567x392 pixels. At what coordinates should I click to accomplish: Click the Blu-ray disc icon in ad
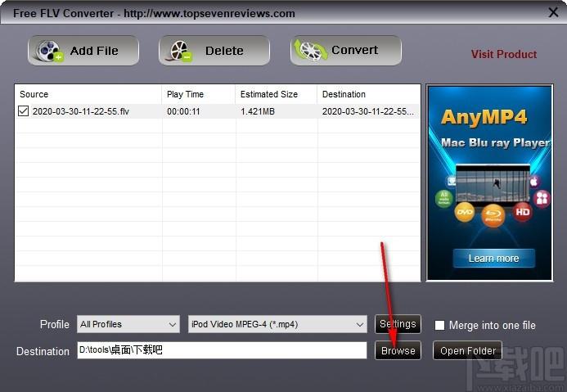tap(493, 215)
